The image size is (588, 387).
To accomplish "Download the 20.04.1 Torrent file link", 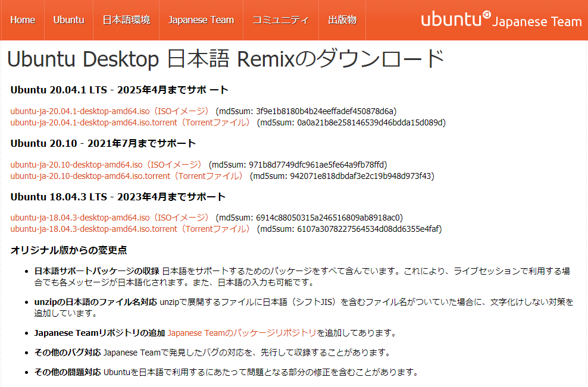I will tap(130, 122).
